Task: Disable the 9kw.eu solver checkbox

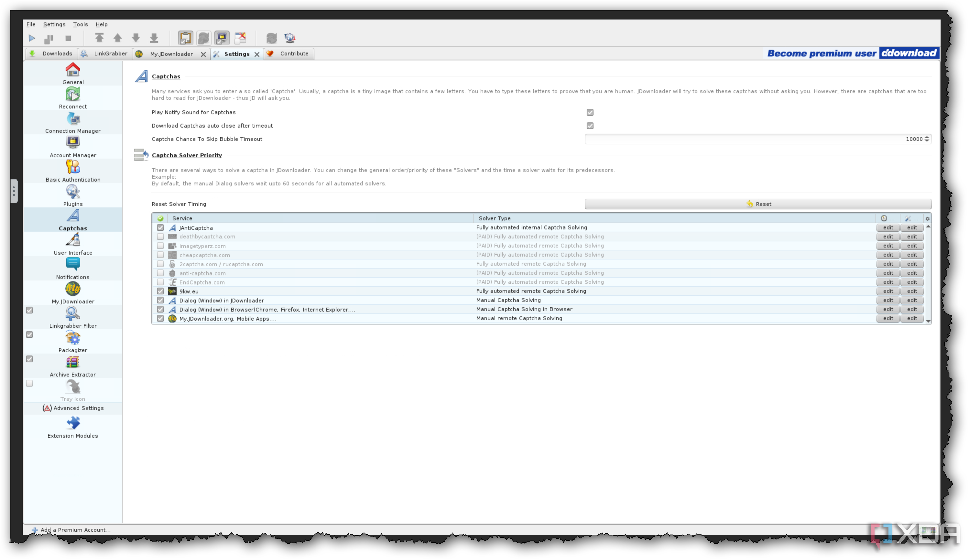Action: pyautogui.click(x=160, y=291)
